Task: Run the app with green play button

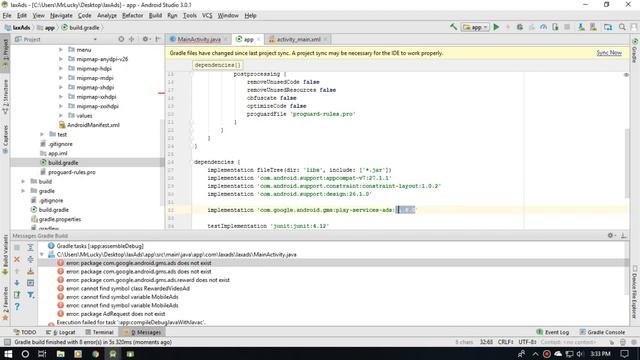Action: [496, 27]
